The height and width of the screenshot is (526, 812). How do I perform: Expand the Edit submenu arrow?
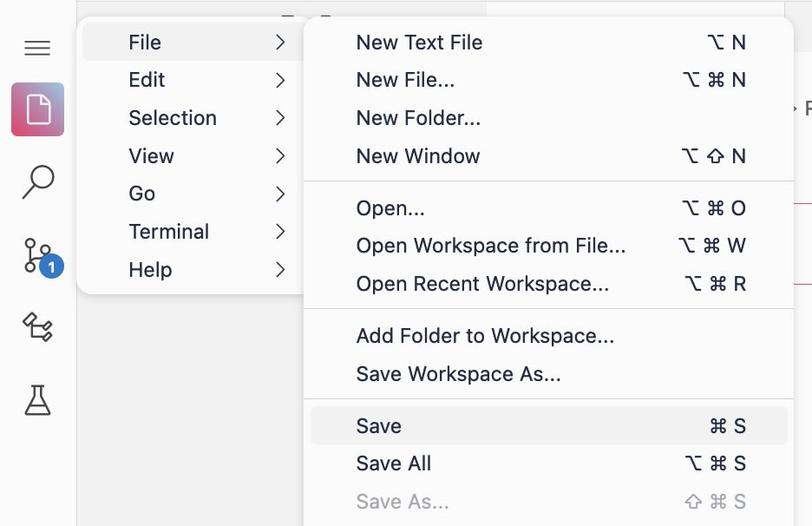[280, 80]
